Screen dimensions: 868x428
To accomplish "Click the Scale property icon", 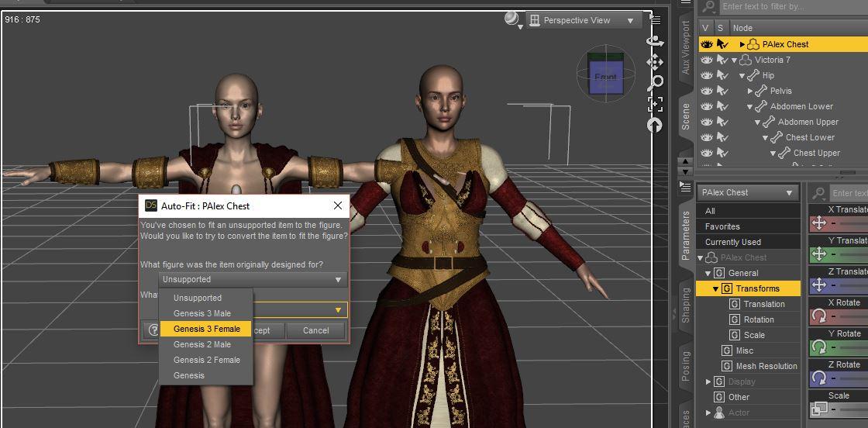I will (x=818, y=409).
